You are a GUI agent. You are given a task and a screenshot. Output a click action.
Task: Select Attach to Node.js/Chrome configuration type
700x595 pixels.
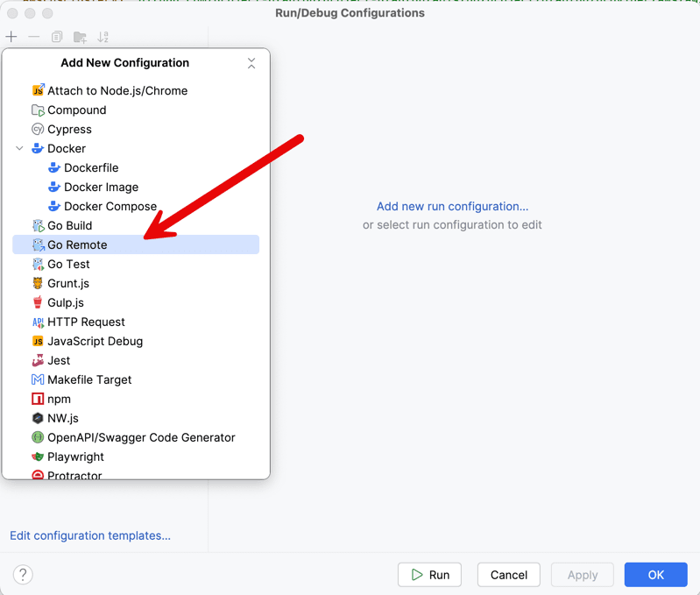click(136, 90)
